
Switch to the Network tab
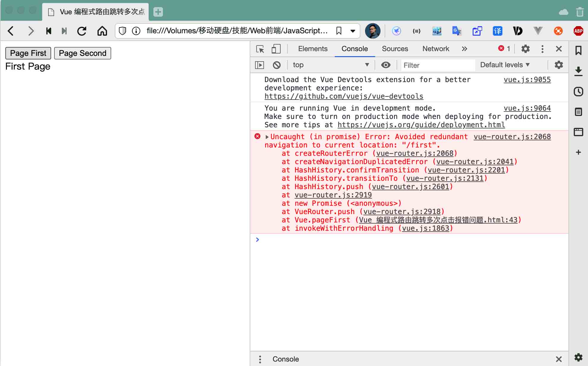436,49
